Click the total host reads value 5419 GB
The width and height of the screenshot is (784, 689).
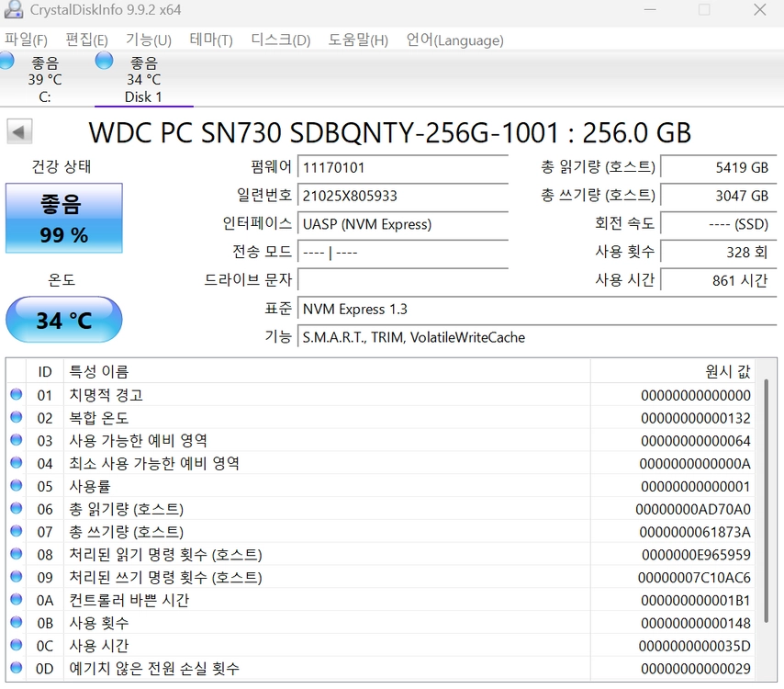[x=719, y=167]
